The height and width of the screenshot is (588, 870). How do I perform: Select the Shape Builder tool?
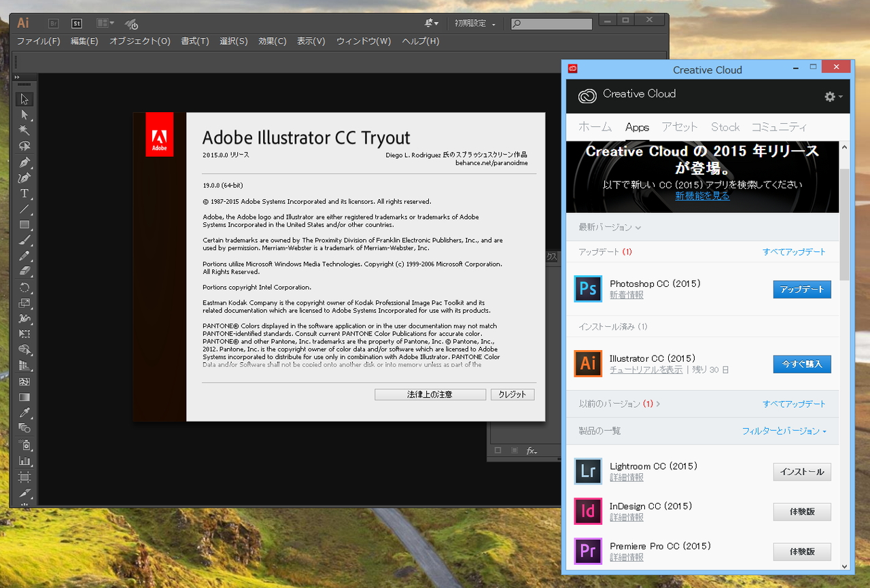tap(24, 351)
